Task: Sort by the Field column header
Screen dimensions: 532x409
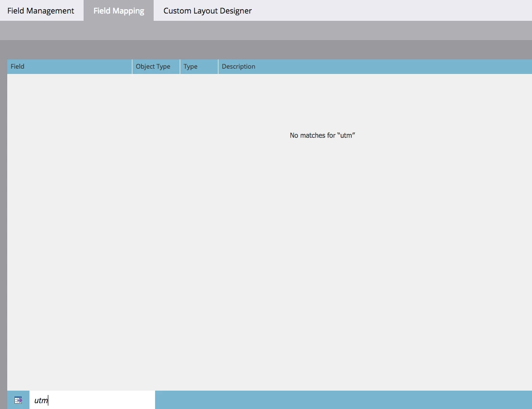Action: (x=70, y=67)
